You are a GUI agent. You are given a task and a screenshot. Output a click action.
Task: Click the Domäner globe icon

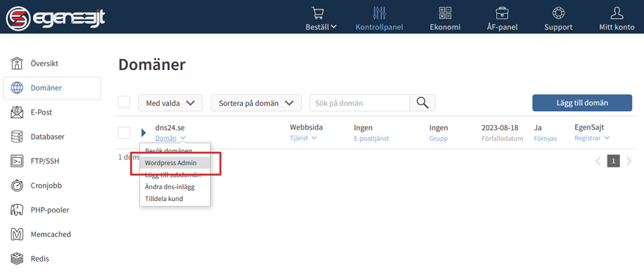[x=17, y=88]
